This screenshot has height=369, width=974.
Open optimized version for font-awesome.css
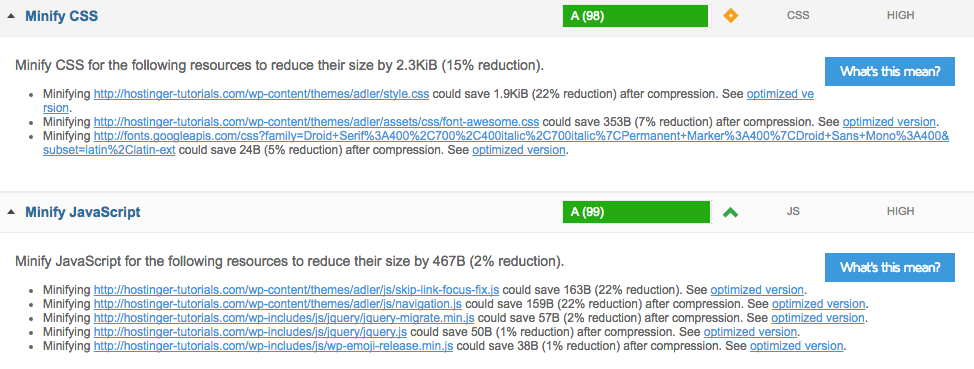coord(889,122)
